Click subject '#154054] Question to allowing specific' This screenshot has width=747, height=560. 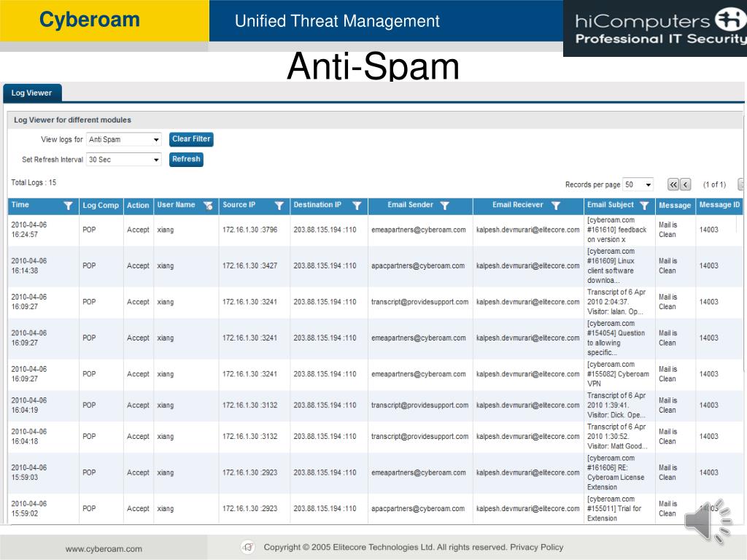click(616, 338)
